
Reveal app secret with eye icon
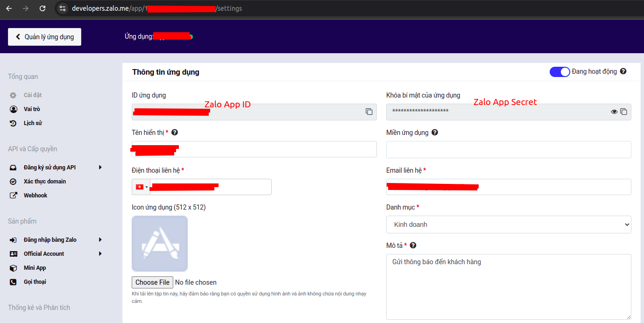614,112
